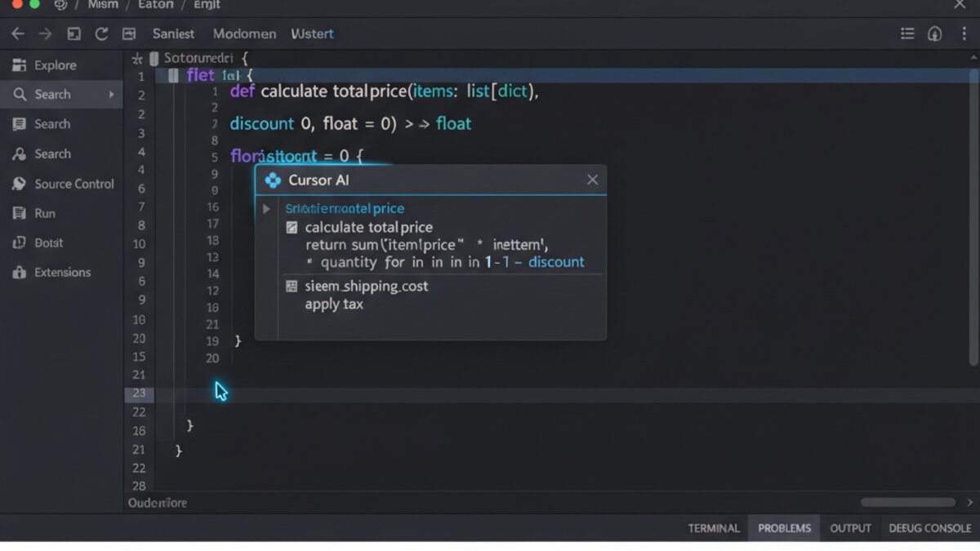Click the square panel icon after forward arrow
Viewport: 980px width, 551px height.
74,33
